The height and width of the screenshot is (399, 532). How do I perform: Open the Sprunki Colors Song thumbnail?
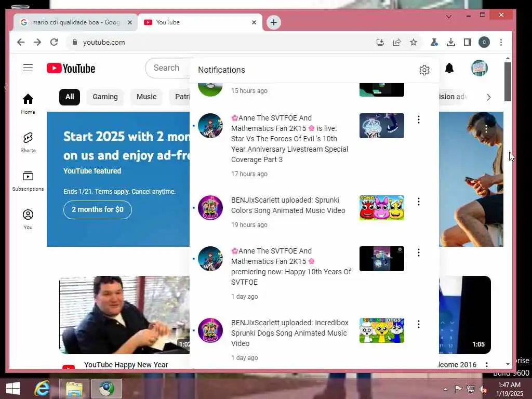pos(382,208)
